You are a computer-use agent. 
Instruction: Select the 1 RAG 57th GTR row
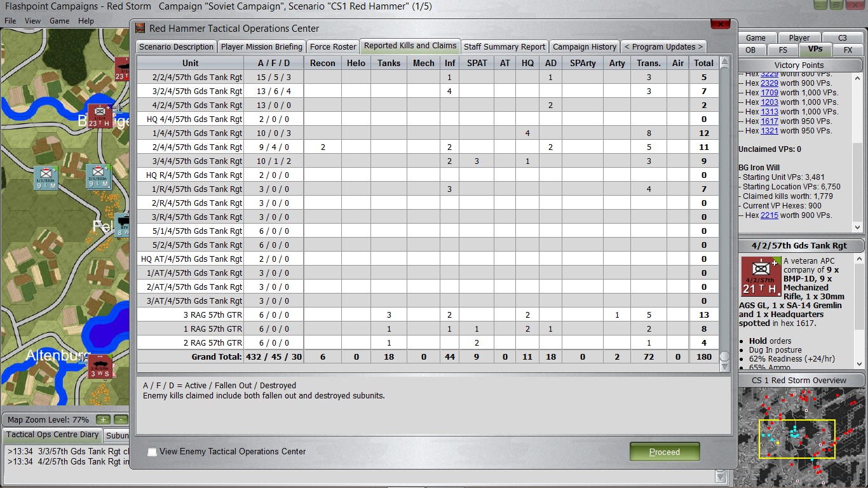[x=428, y=329]
